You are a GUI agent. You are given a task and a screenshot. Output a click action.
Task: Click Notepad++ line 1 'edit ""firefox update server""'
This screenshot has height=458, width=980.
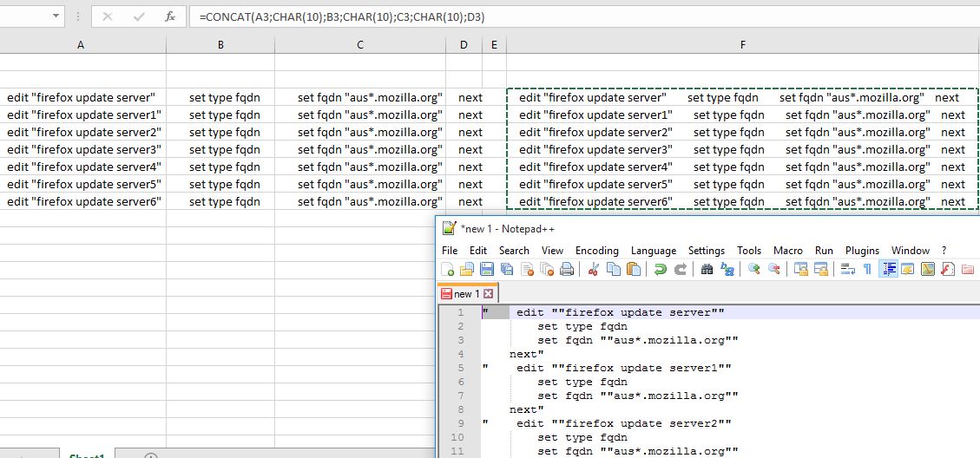(620, 312)
